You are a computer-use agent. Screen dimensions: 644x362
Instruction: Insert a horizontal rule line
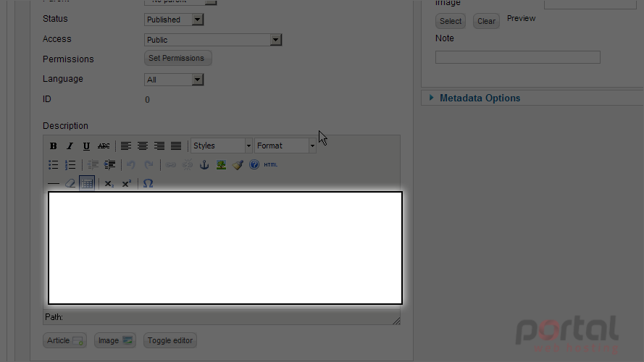[54, 183]
